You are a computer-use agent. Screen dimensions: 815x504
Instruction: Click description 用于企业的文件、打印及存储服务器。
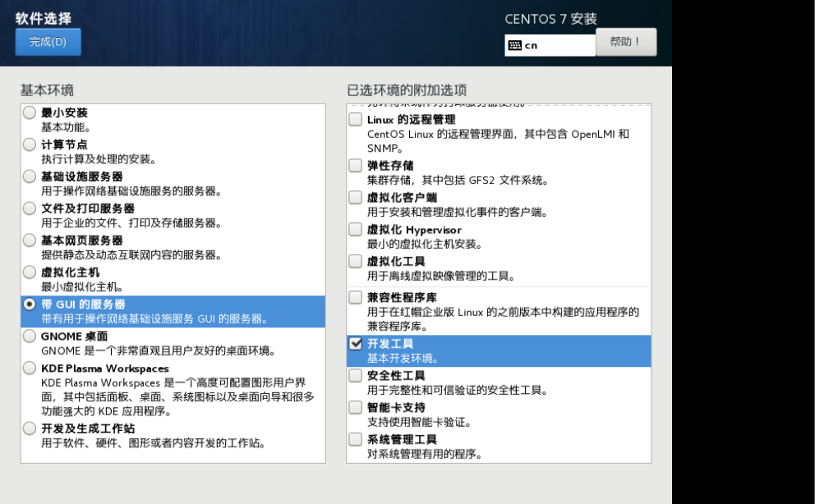coord(132,222)
